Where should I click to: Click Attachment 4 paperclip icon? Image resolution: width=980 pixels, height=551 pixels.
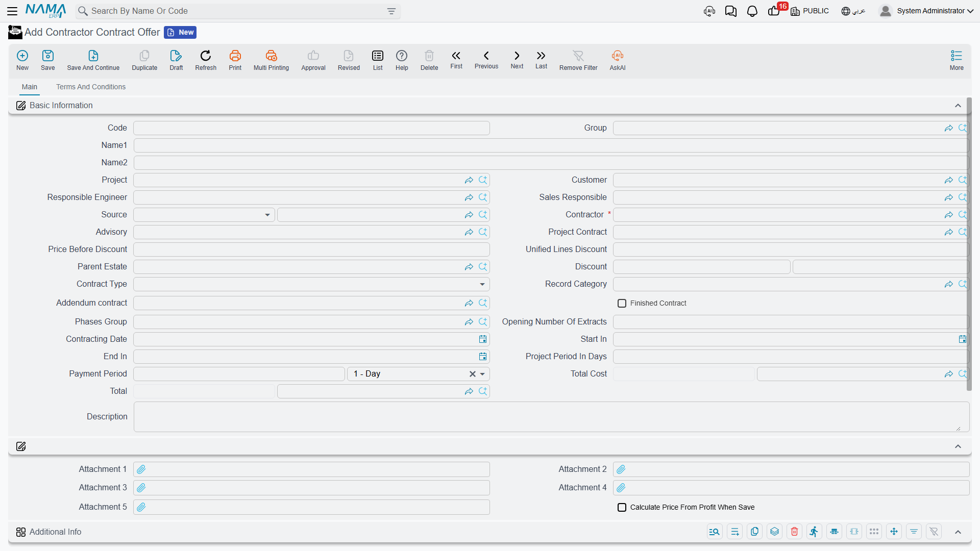621,488
